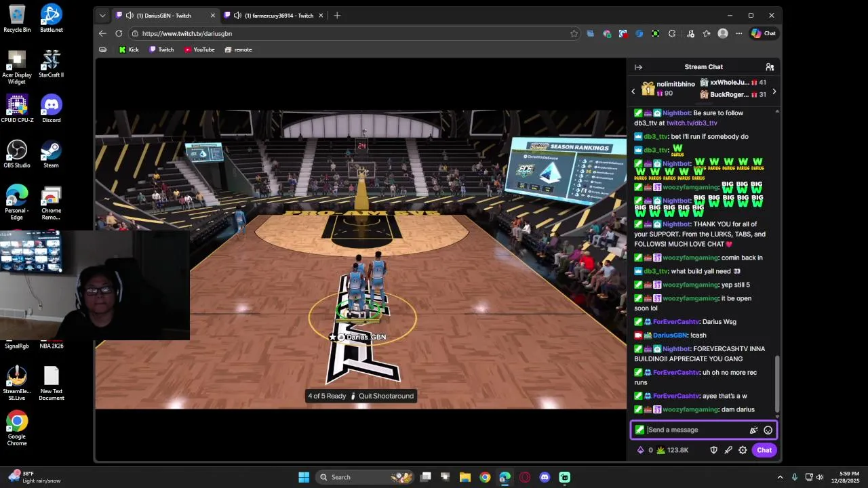Mute audio on the DariusGBN tab

(130, 16)
